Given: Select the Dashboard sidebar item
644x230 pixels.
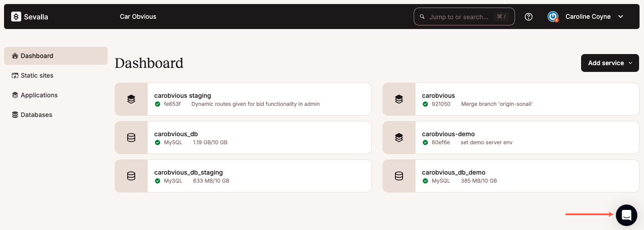Looking at the screenshot, I should [37, 56].
